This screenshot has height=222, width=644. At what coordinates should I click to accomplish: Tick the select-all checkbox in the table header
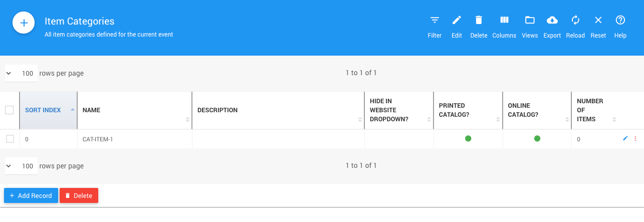coord(10,110)
